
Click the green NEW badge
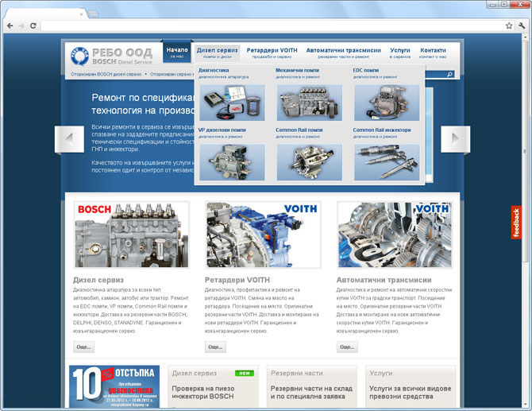(245, 373)
